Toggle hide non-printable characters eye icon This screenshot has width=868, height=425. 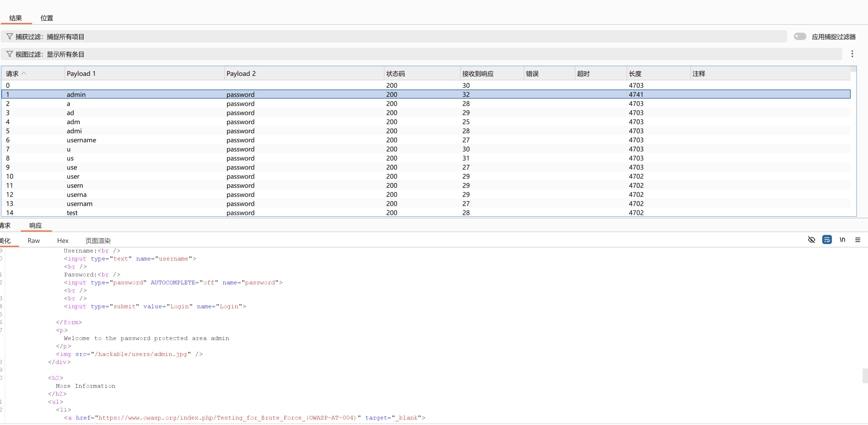[x=811, y=240]
